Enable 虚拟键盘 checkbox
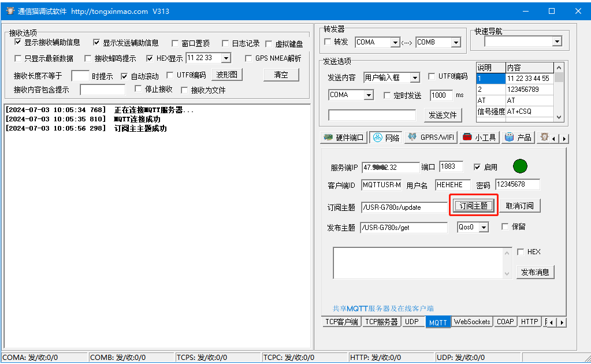The image size is (591, 364). pos(269,44)
